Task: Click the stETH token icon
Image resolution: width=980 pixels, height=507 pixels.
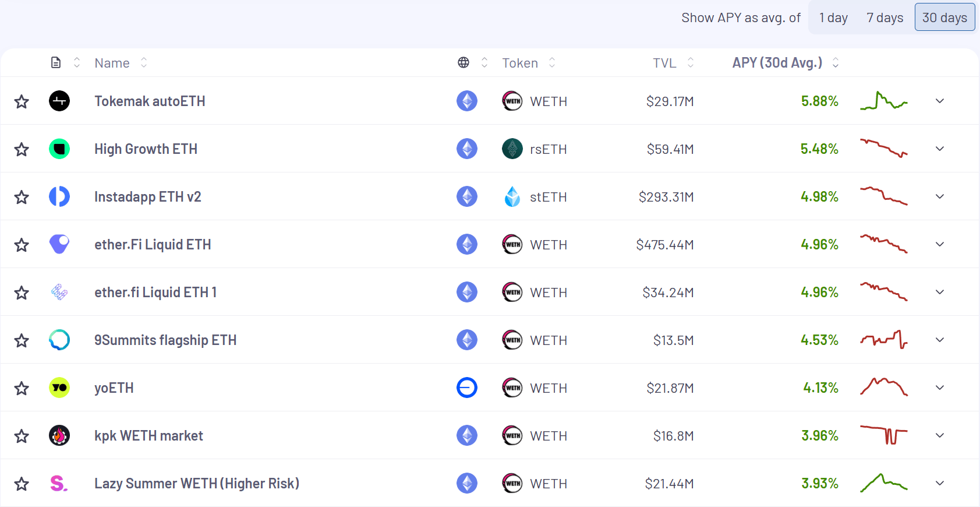Action: (x=512, y=196)
